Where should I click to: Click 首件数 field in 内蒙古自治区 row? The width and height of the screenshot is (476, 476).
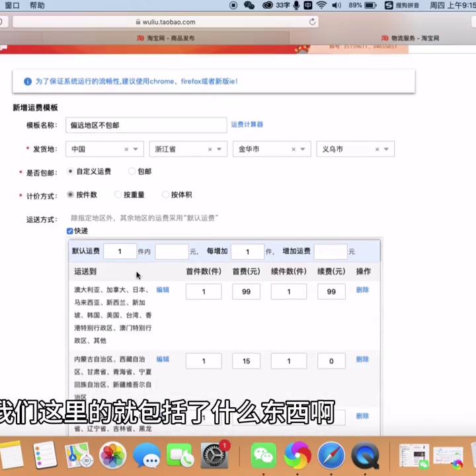tap(204, 361)
